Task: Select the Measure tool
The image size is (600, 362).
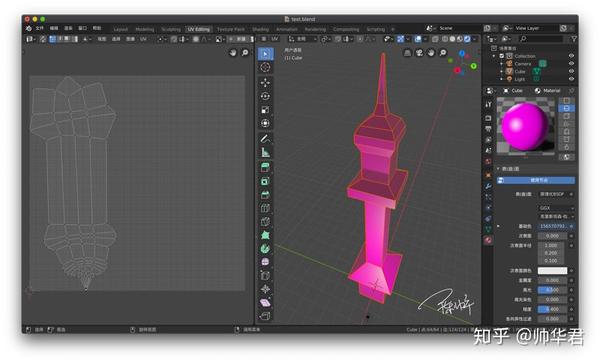Action: [x=265, y=152]
